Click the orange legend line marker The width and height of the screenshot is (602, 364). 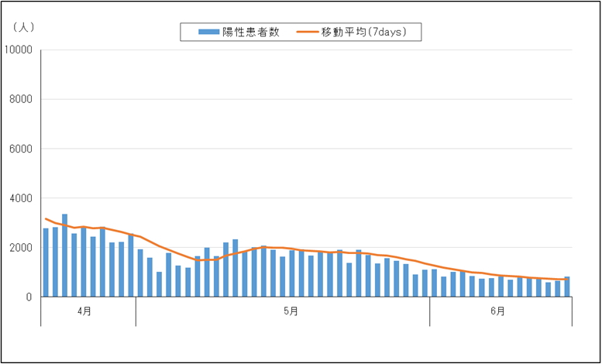308,33
